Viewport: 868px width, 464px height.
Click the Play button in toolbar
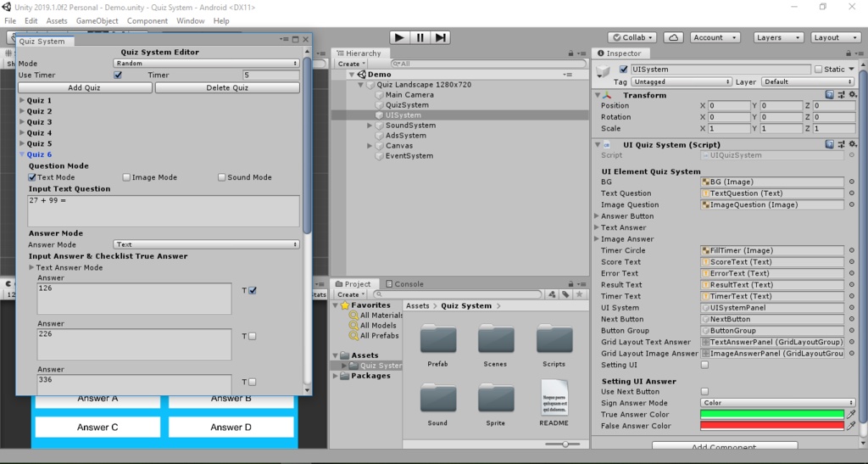tap(399, 37)
